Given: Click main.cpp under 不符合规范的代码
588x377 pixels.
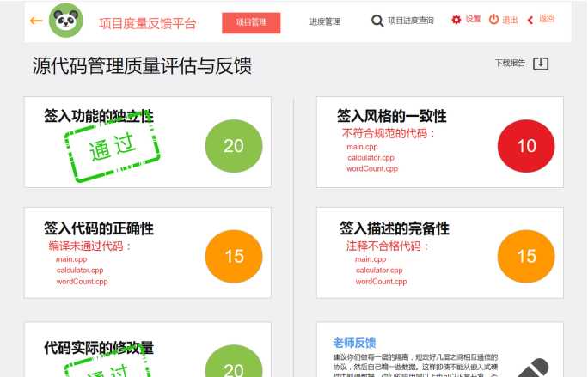Looking at the screenshot, I should pyautogui.click(x=362, y=147).
